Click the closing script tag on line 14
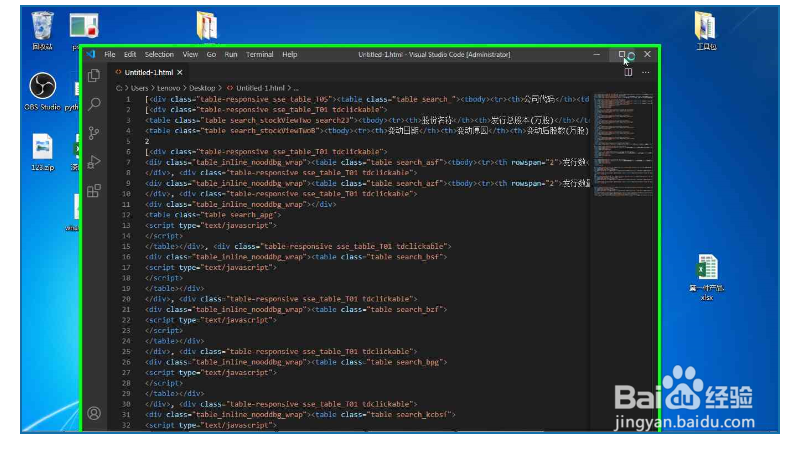This screenshot has width=800, height=450. (164, 236)
